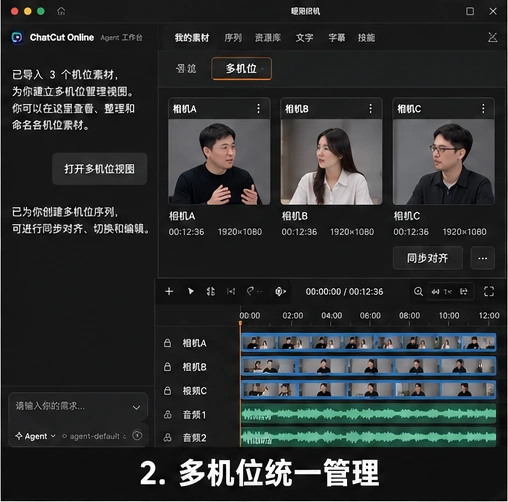This screenshot has height=502, width=508.
Task: Select the sub-tab left of 多机位
Action: (186, 69)
